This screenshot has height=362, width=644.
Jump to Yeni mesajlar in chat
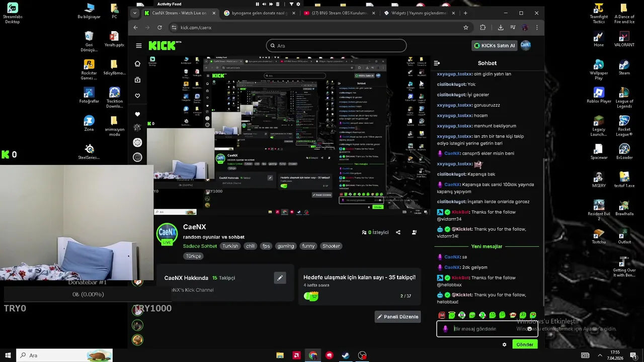487,246
